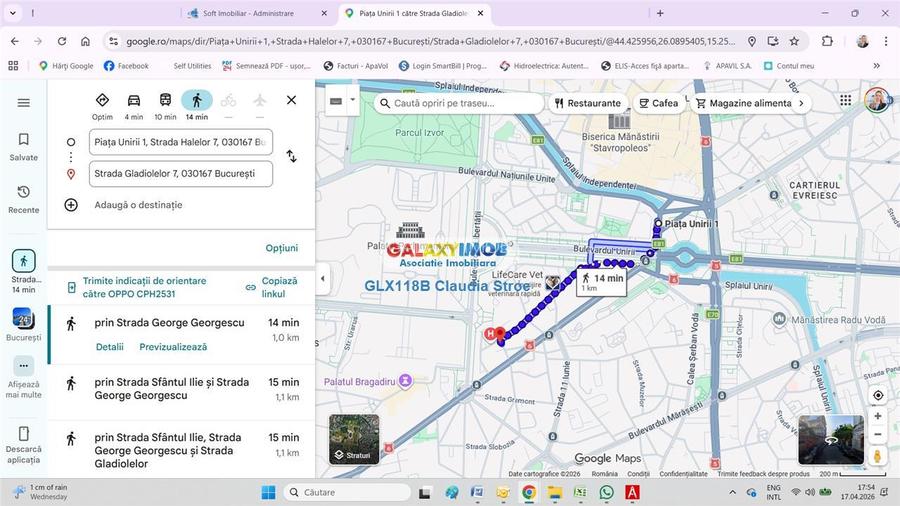Expand Opțiuni route options
Image resolution: width=900 pixels, height=506 pixels.
281,248
